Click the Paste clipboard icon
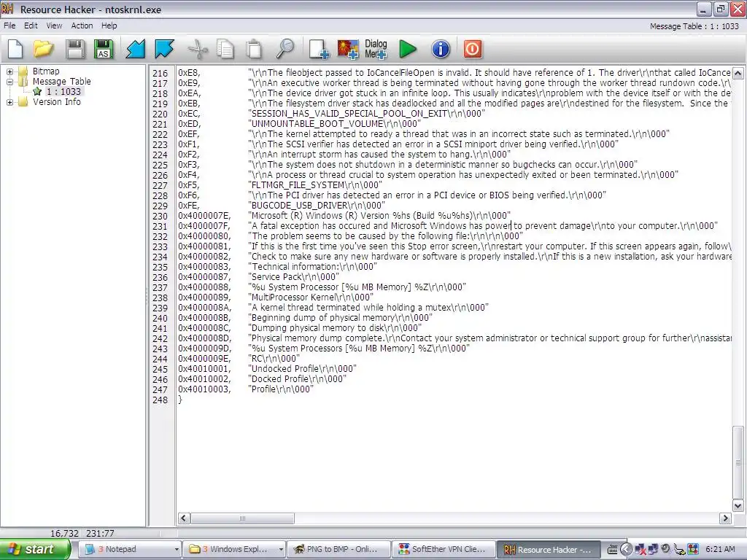 pos(254,49)
